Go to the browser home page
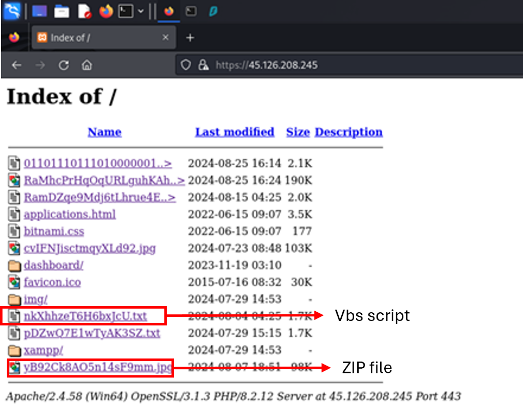This screenshot has height=420, width=523. (x=87, y=65)
